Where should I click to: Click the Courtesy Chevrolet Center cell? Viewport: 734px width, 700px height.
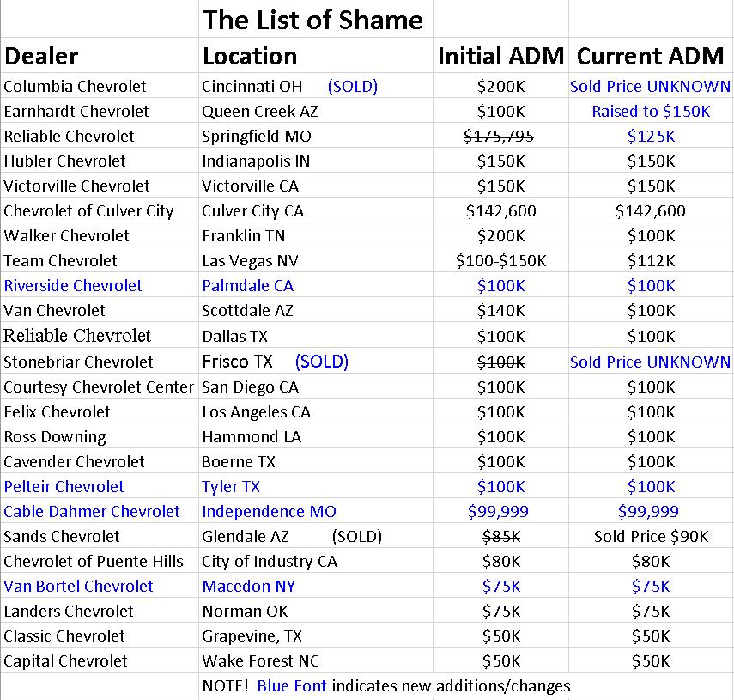[x=99, y=387]
